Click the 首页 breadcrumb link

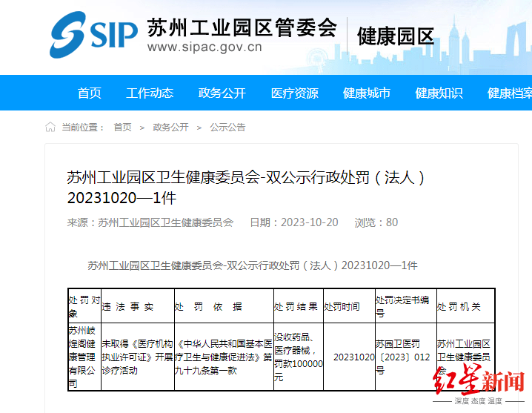[122, 128]
